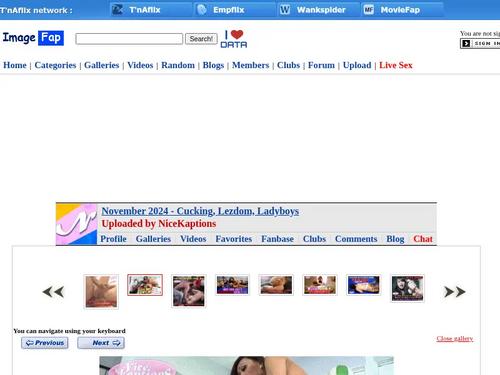500x375 pixels.
Task: Open the Blogs menu item
Action: point(213,65)
